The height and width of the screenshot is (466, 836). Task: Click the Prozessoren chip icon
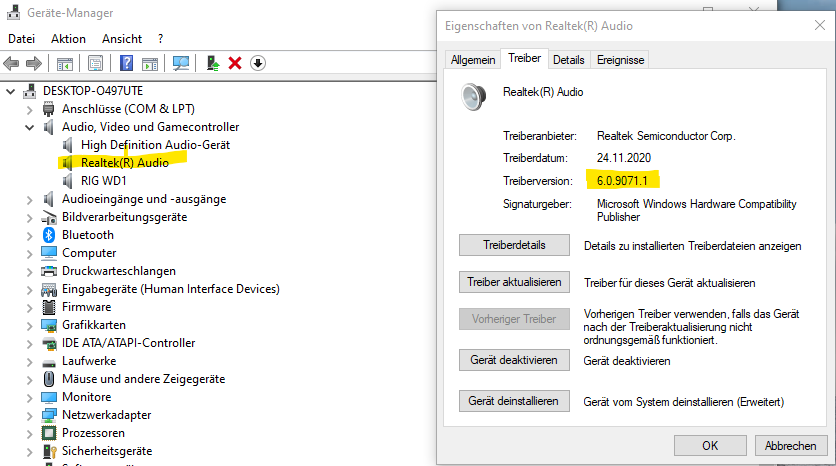49,433
